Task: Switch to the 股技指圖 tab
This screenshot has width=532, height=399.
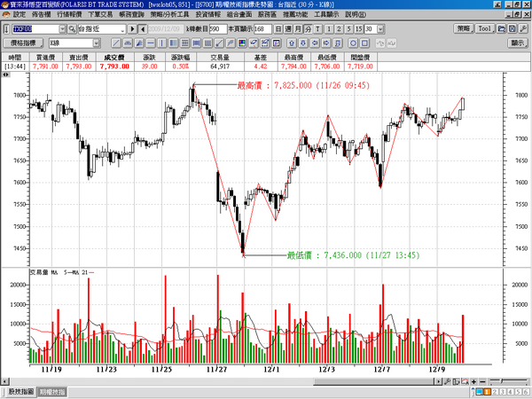Action: (20, 392)
